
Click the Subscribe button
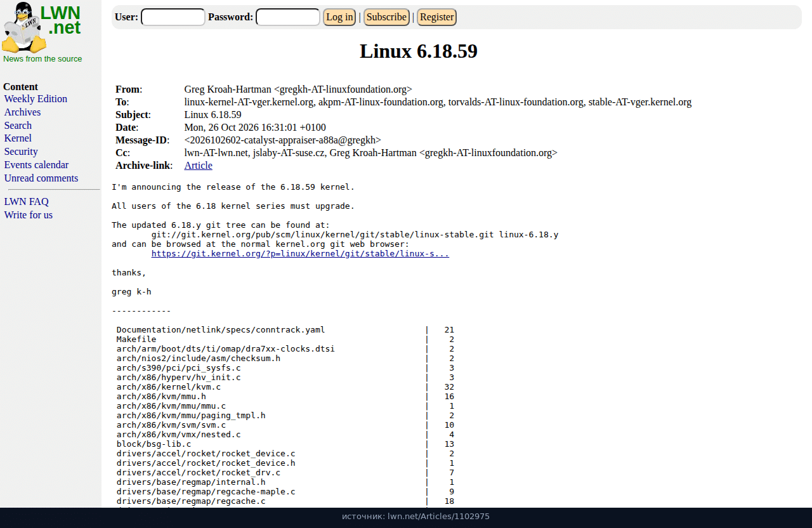386,17
